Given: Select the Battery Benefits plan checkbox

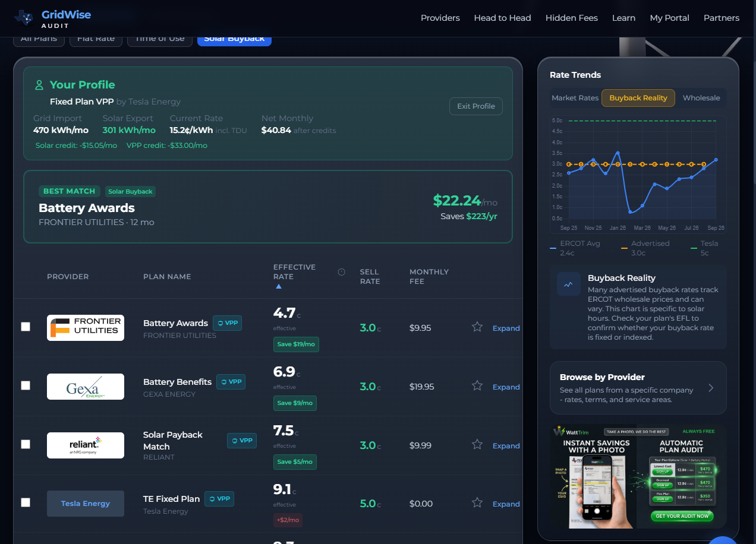Looking at the screenshot, I should [26, 385].
